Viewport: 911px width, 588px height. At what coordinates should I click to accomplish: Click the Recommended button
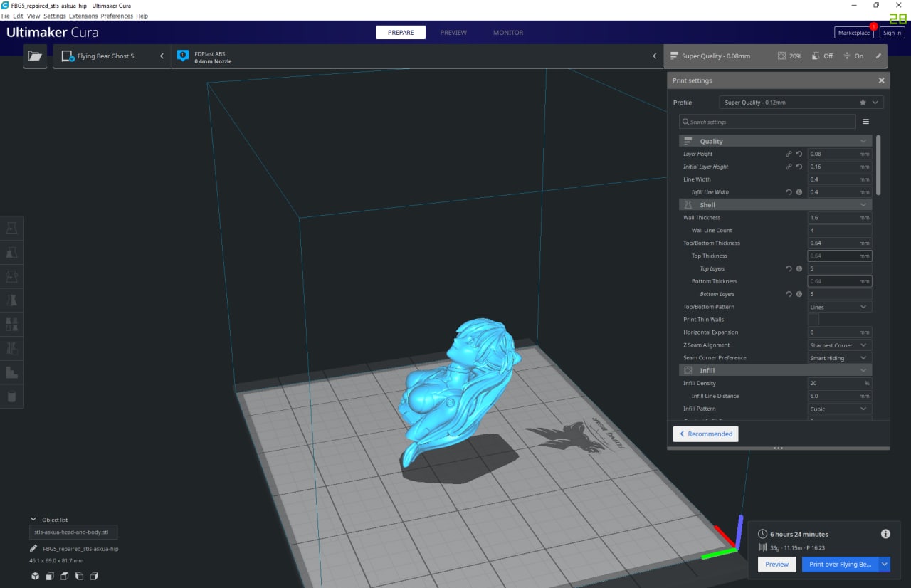pos(706,434)
